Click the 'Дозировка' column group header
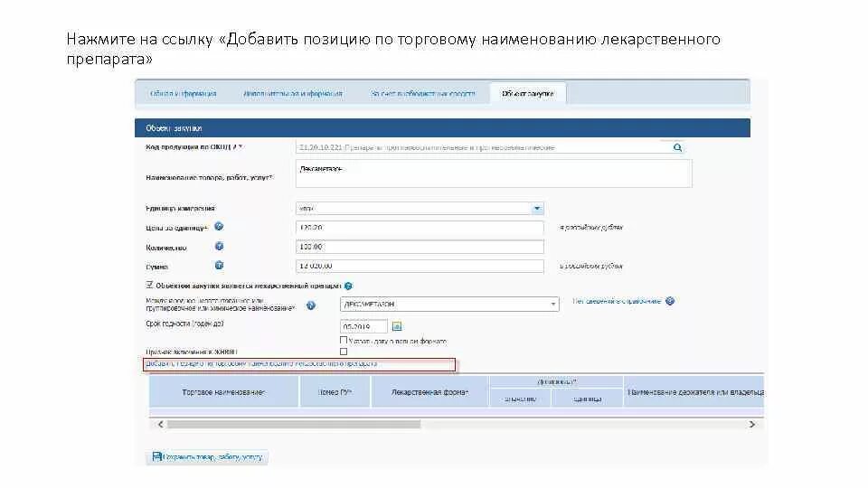Viewport: 868px width, 488px height. coord(556,381)
